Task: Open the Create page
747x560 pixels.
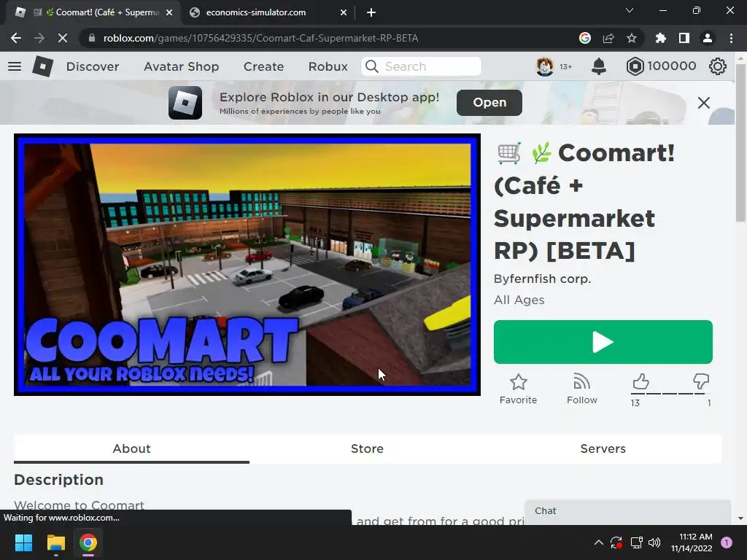Action: 263,66
